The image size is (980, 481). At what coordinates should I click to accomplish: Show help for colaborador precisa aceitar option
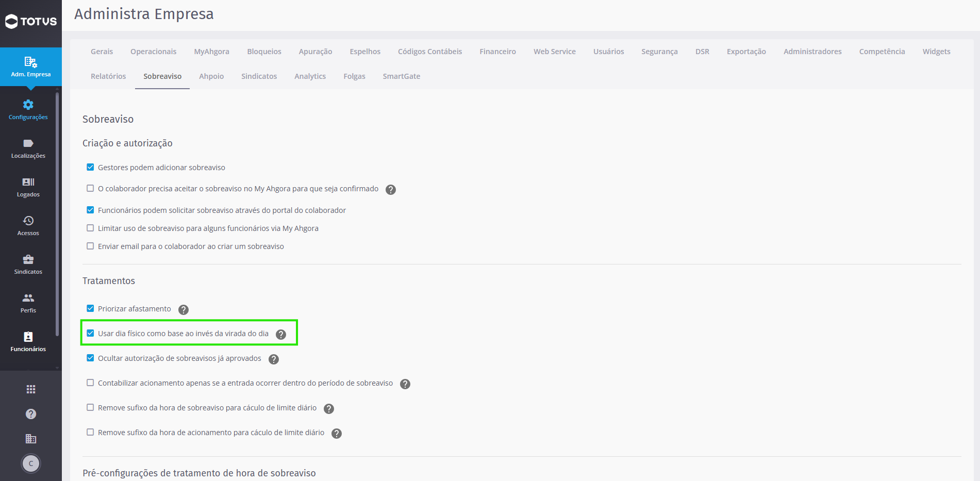[x=391, y=190]
